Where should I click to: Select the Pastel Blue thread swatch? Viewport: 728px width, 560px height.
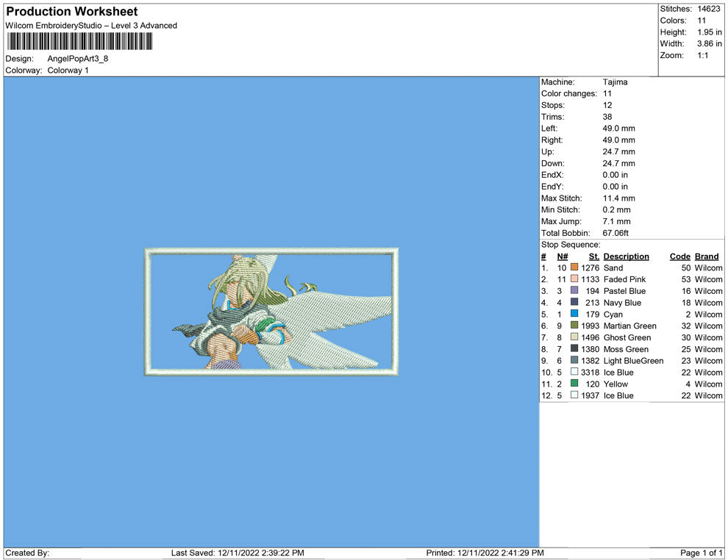pos(574,291)
